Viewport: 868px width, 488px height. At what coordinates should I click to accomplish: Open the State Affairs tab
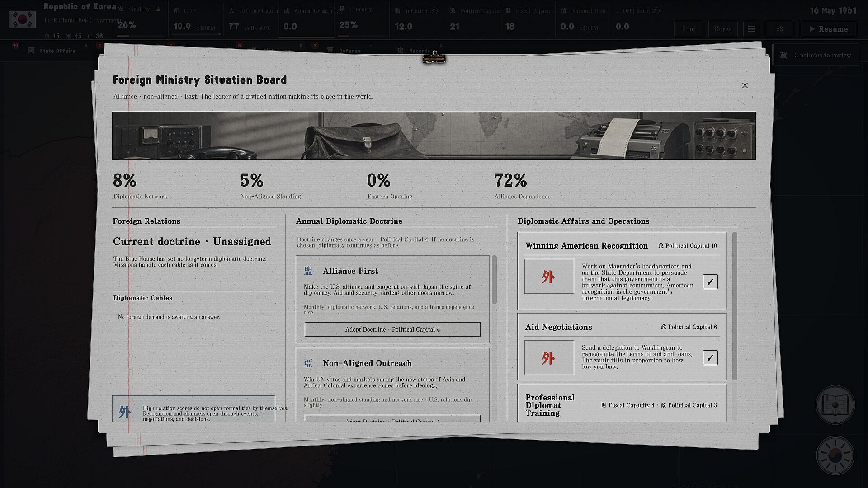click(x=51, y=51)
